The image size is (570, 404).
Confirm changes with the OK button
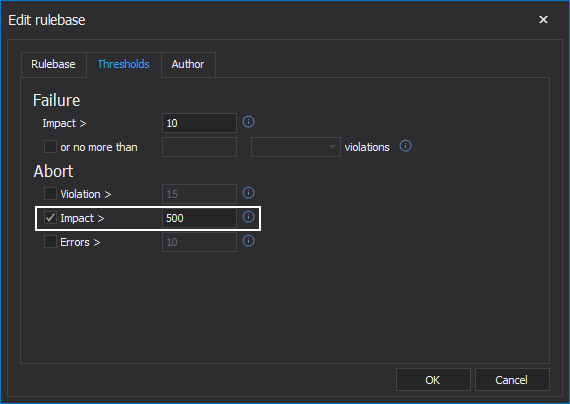pyautogui.click(x=433, y=380)
